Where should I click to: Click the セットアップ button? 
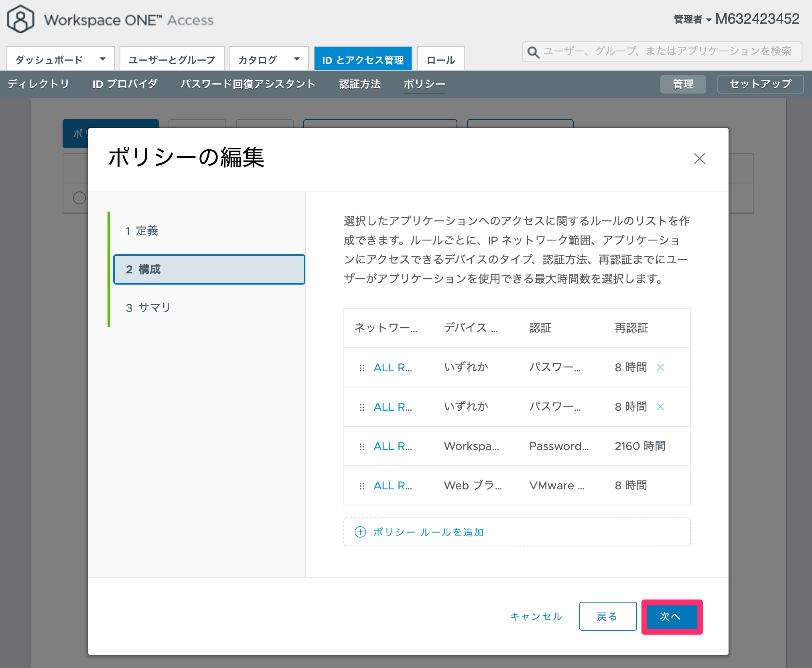click(x=760, y=84)
